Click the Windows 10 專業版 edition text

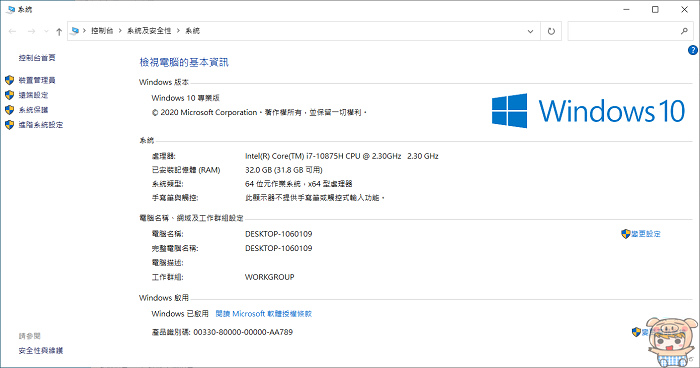(x=185, y=98)
